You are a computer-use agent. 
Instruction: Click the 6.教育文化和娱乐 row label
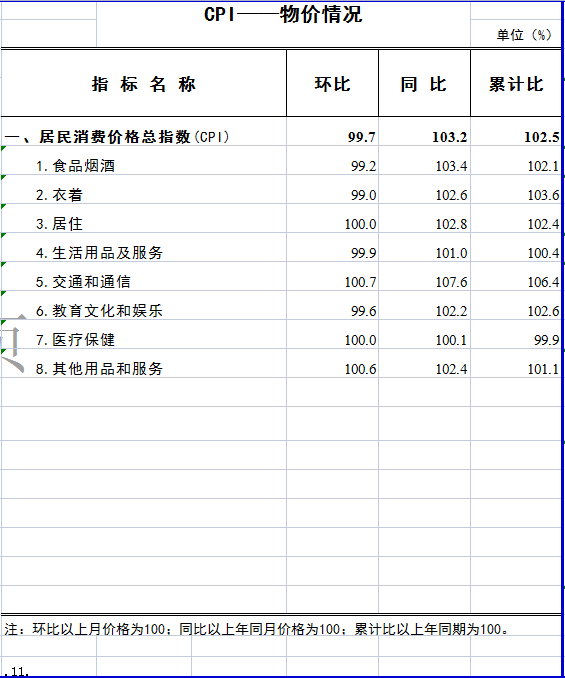pyautogui.click(x=99, y=310)
